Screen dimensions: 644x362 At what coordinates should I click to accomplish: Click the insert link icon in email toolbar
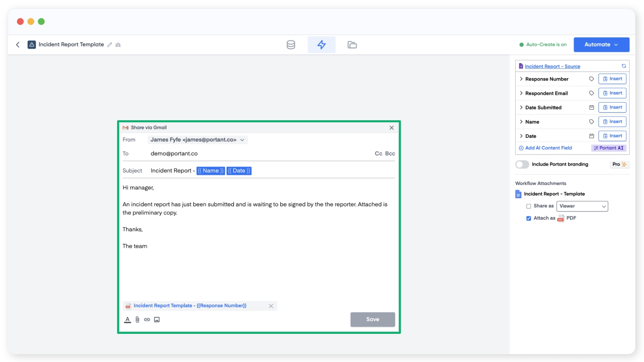(x=147, y=320)
